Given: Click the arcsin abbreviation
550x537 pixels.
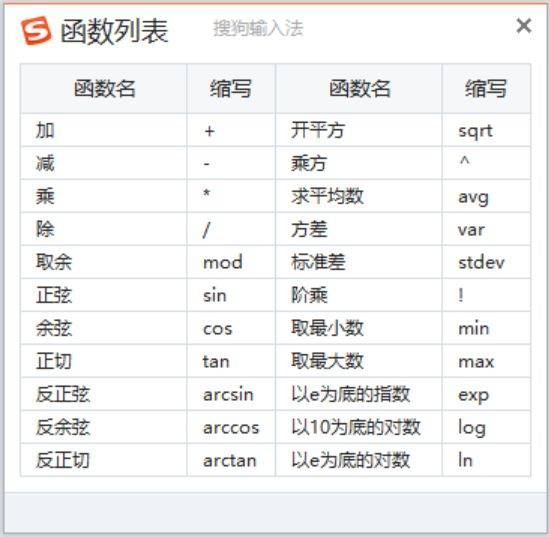Looking at the screenshot, I should coord(228,395).
